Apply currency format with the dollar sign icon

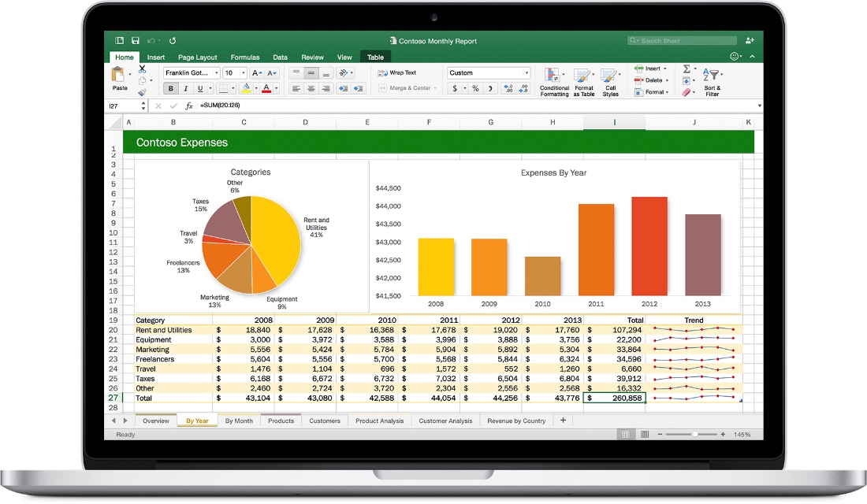[454, 88]
